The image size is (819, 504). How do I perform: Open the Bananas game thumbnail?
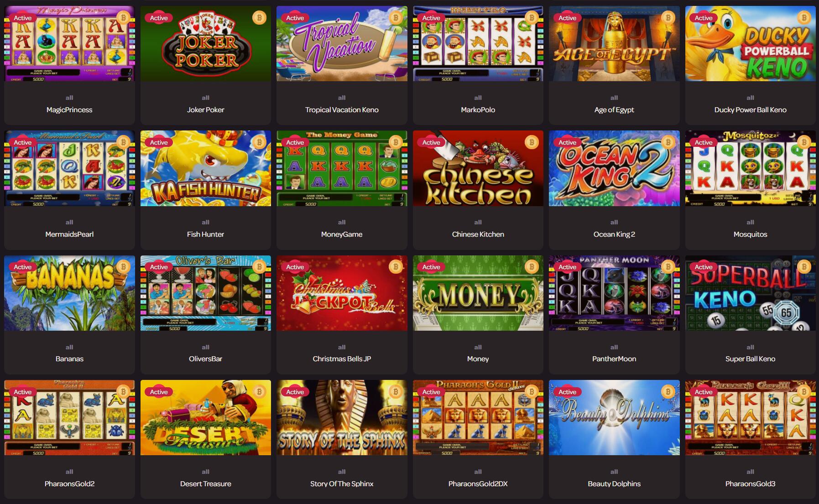click(x=69, y=293)
